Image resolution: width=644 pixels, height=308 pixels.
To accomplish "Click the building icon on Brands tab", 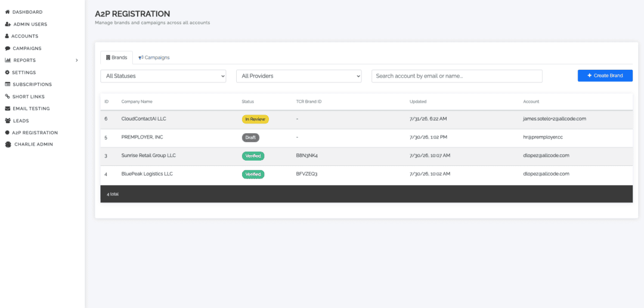I will [108, 57].
